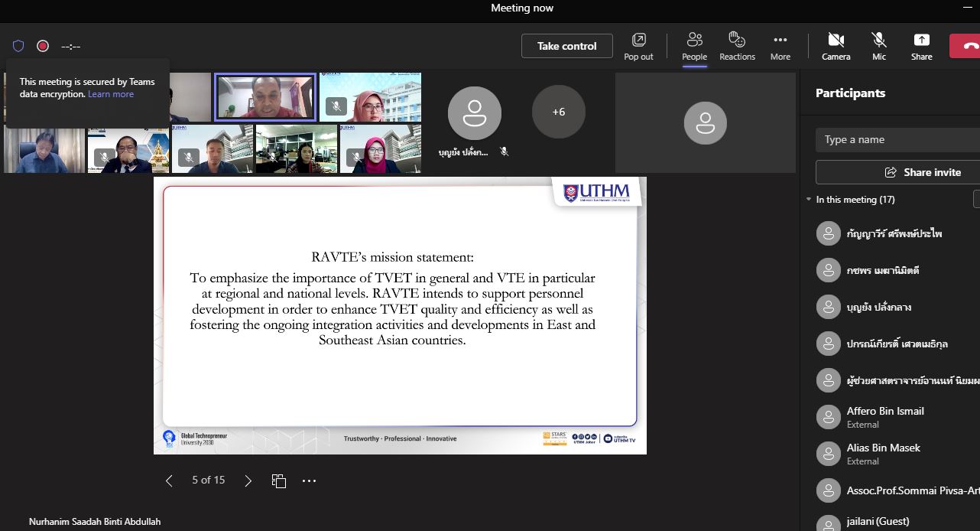This screenshot has height=531, width=980.
Task: Click avatar beside Assoc.Prof.Sommai Pivsa-Art
Action: pos(829,490)
